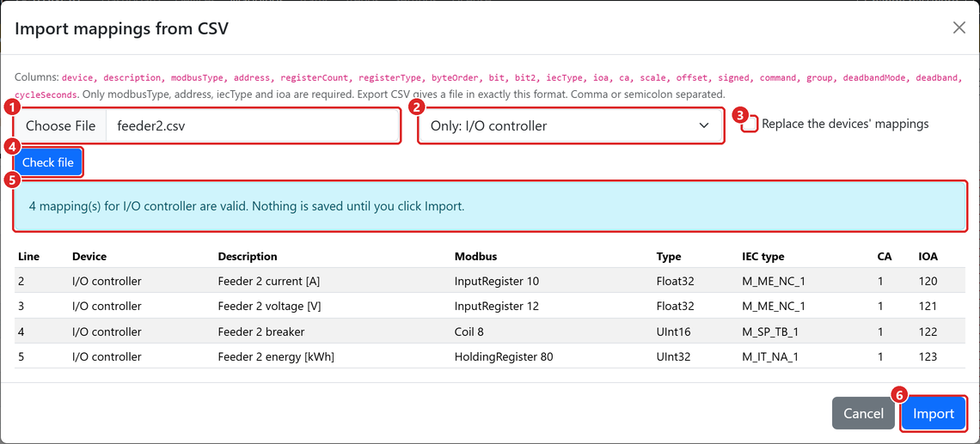Screen dimensions: 980x444
Task: Click the Import button
Action: point(934,413)
